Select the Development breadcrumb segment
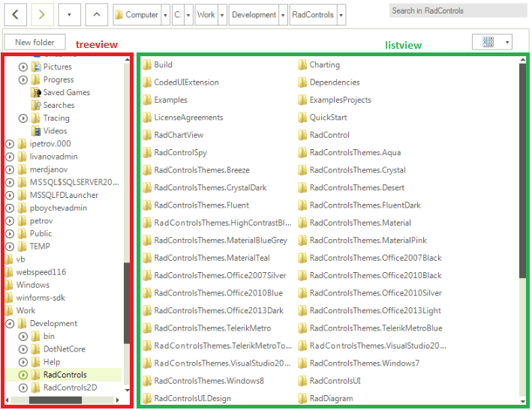Image resolution: width=532 pixels, height=410 pixels. pyautogui.click(x=254, y=14)
